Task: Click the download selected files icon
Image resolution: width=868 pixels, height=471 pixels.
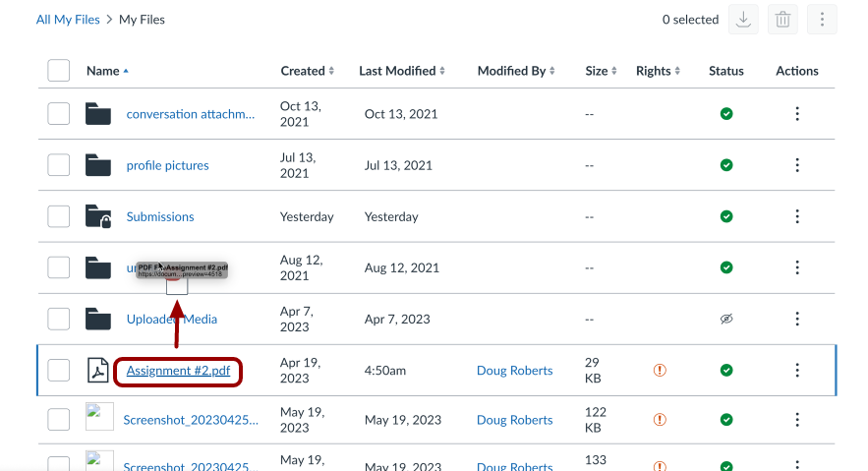Action: click(x=743, y=20)
